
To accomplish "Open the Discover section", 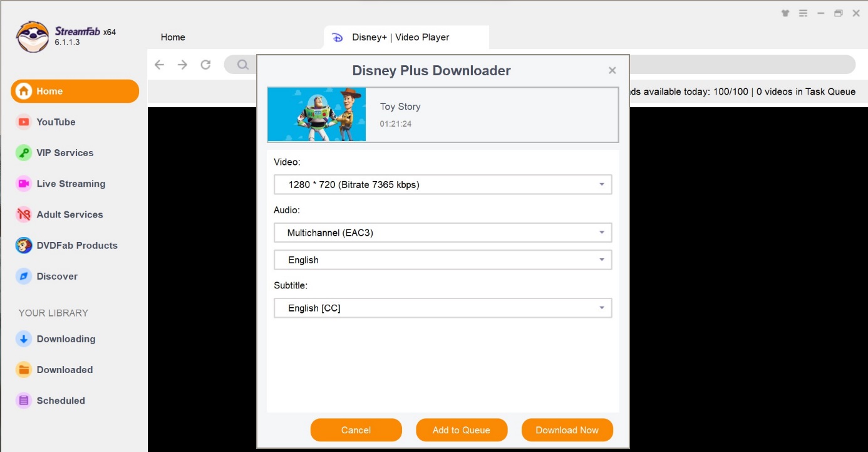I will click(x=57, y=276).
